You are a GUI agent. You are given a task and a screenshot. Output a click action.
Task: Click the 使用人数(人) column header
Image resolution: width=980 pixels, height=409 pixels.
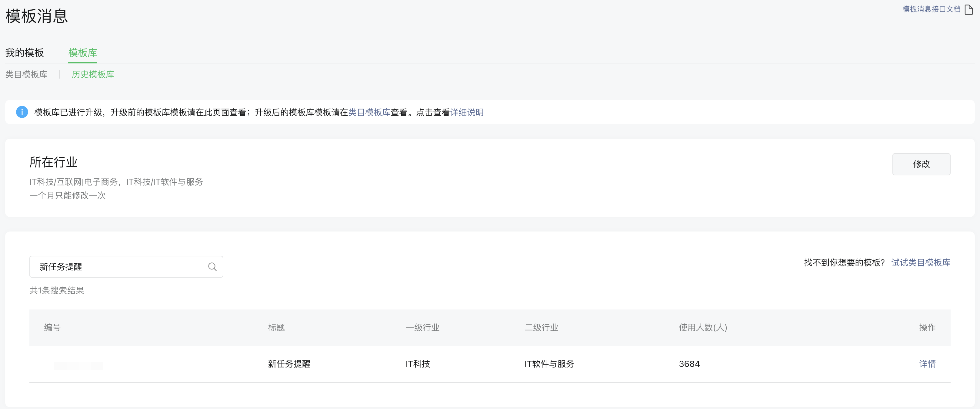pyautogui.click(x=702, y=327)
